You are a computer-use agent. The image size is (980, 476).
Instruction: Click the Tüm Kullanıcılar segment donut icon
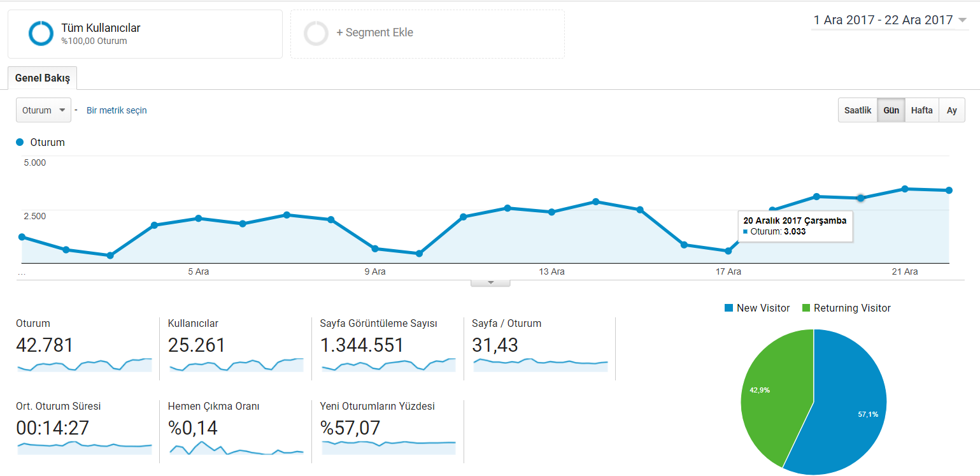(41, 33)
